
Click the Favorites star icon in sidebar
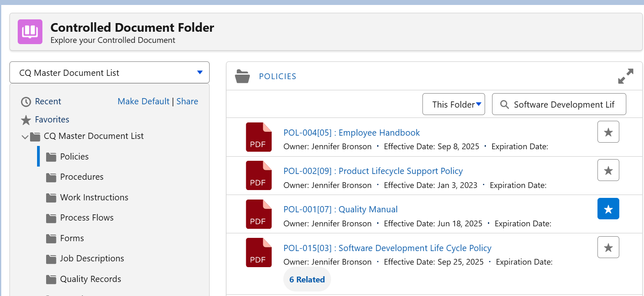coord(26,120)
